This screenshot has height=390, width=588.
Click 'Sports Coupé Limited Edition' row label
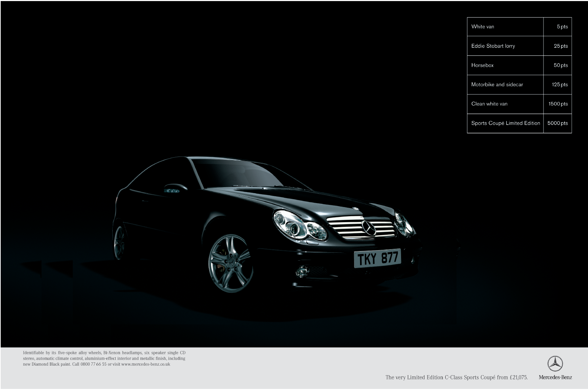tap(506, 123)
